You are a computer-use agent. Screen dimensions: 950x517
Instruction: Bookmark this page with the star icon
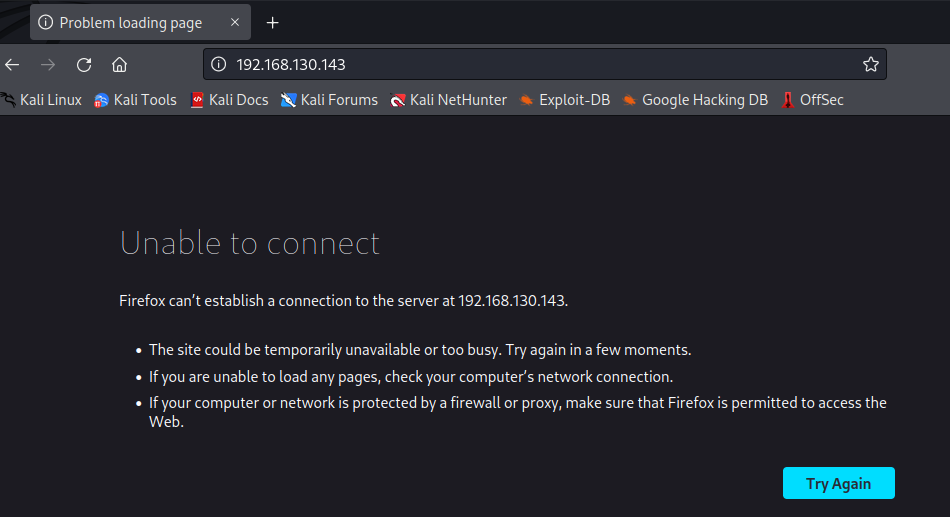pyautogui.click(x=870, y=65)
